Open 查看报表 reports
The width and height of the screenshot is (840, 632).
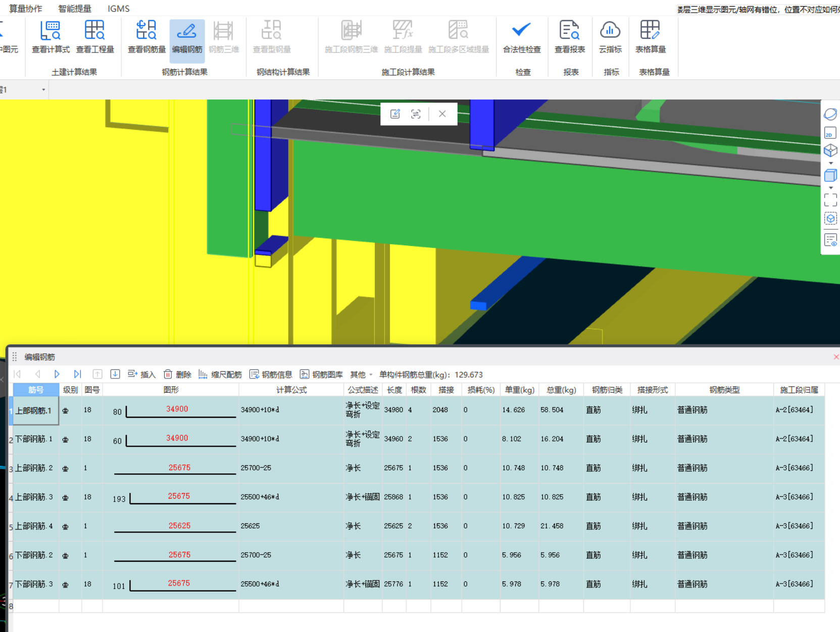(x=570, y=37)
